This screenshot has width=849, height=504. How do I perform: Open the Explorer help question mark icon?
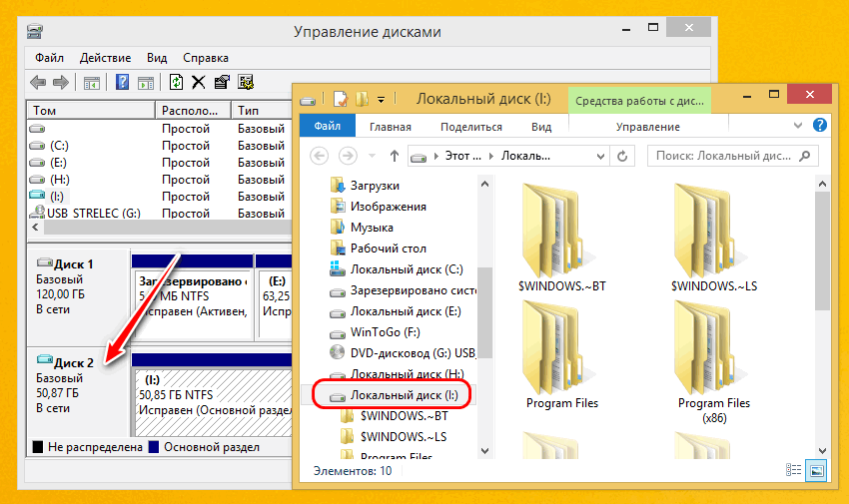(820, 126)
